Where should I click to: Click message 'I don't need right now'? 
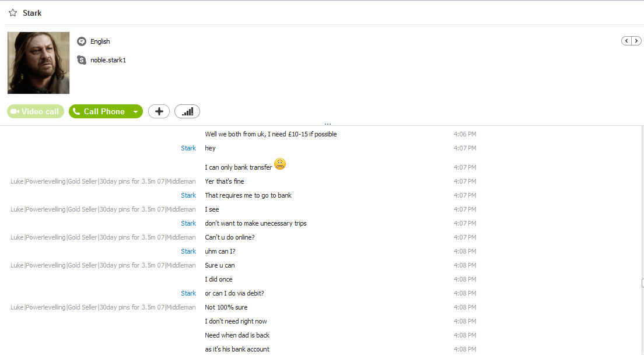click(236, 321)
